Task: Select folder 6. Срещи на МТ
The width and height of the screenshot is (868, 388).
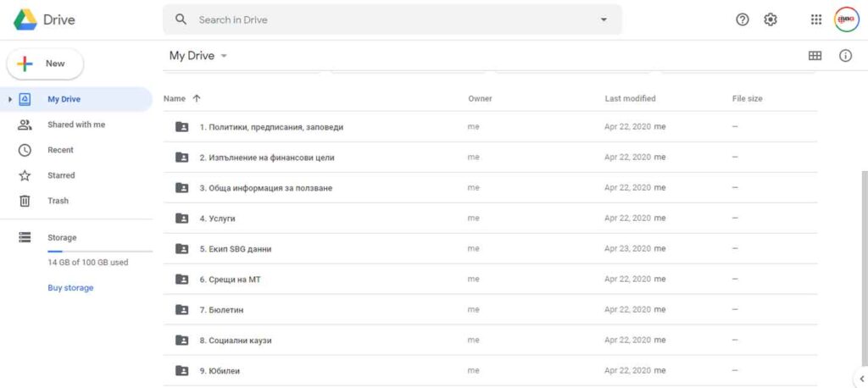Action: [490, 279]
